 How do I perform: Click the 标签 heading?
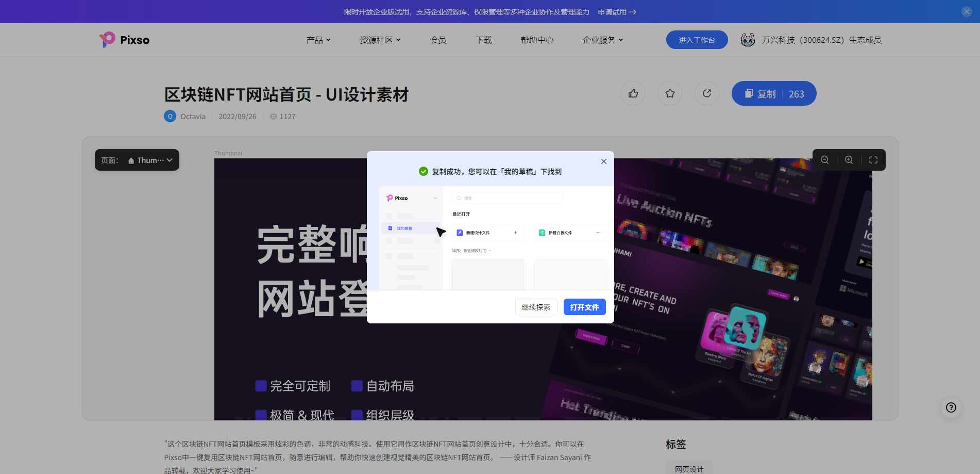tap(676, 444)
